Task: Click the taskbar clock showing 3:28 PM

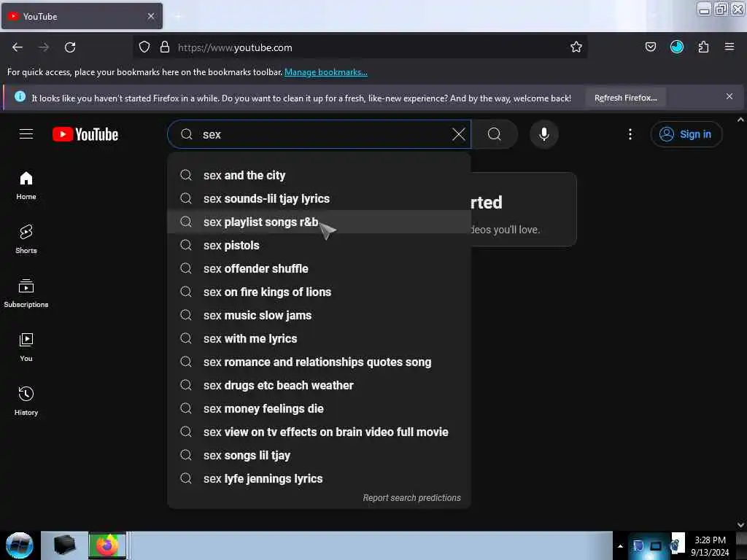Action: 710,545
